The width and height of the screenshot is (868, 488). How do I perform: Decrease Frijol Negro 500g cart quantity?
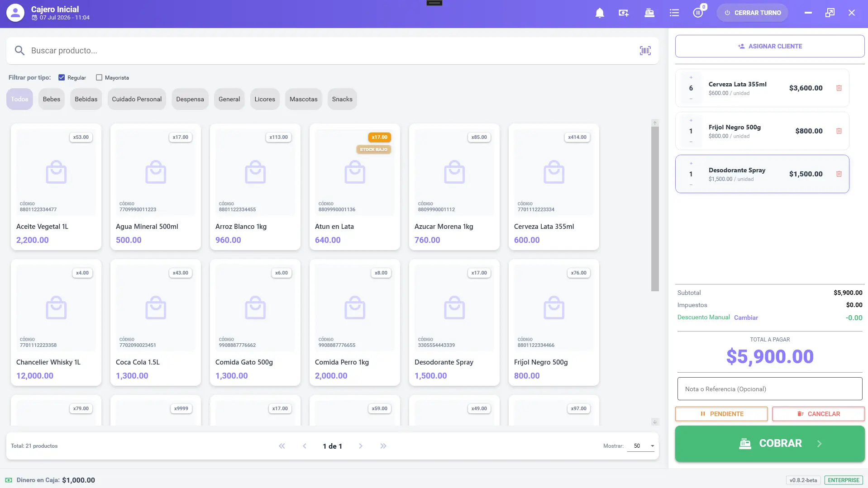(691, 142)
